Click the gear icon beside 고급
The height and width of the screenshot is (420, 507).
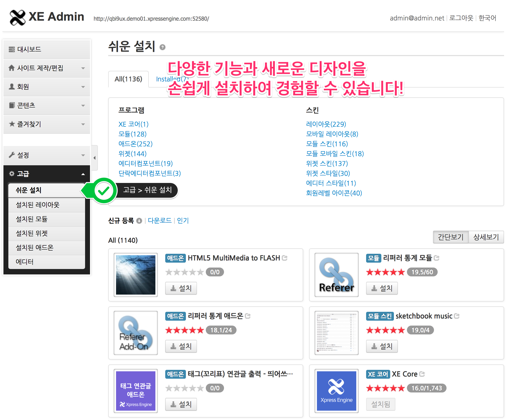tap(11, 174)
